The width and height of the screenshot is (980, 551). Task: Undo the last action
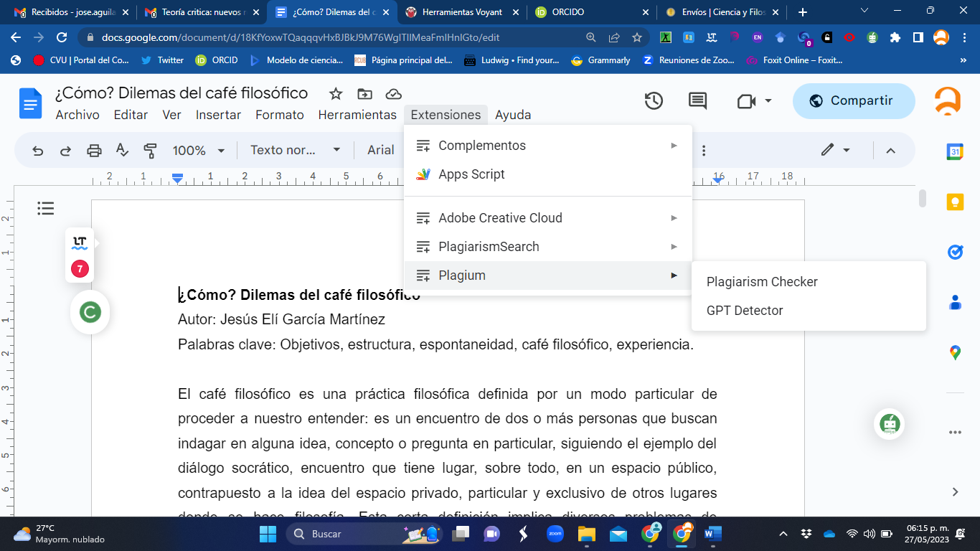(38, 151)
